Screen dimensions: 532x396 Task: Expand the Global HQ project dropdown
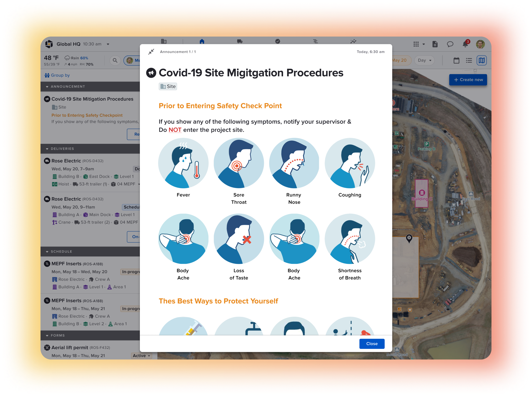pos(108,44)
